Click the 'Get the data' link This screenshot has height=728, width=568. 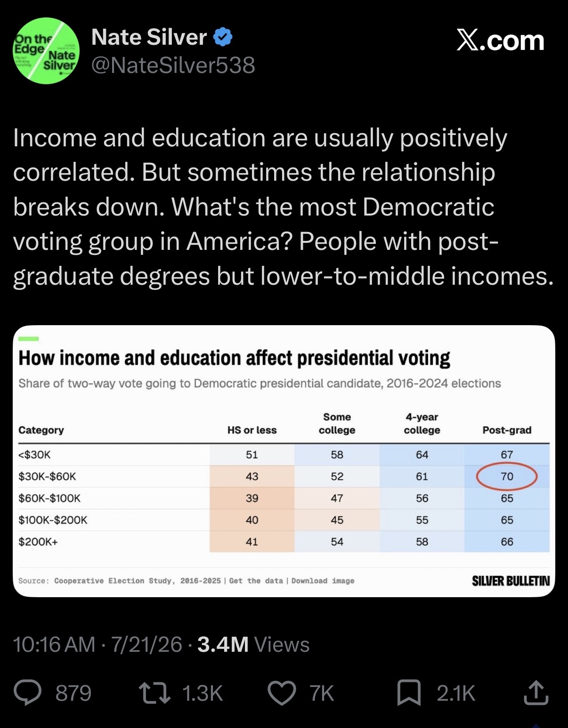pos(256,581)
